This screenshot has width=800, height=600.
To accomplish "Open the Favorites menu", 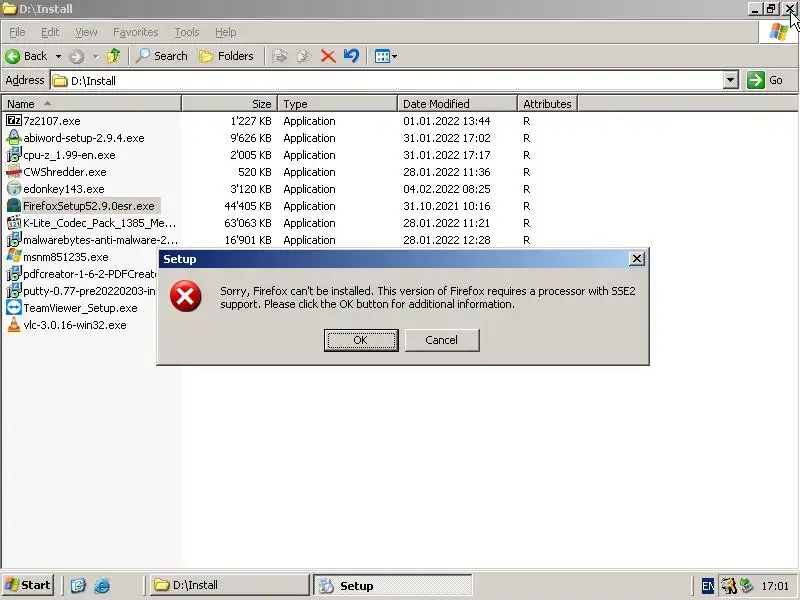I will click(x=136, y=32).
